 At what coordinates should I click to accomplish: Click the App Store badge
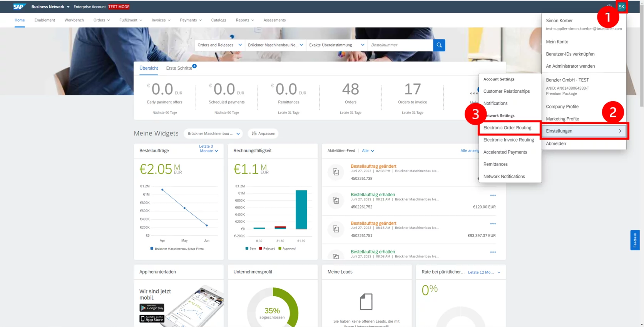(x=152, y=319)
